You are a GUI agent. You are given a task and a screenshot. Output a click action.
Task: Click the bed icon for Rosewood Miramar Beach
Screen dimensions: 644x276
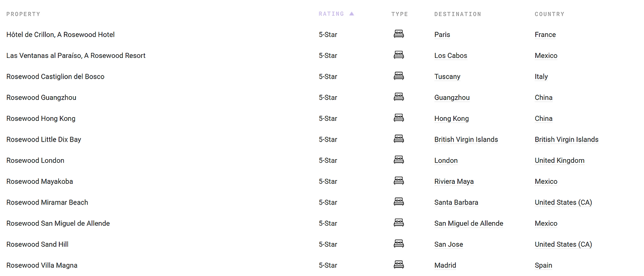click(398, 202)
